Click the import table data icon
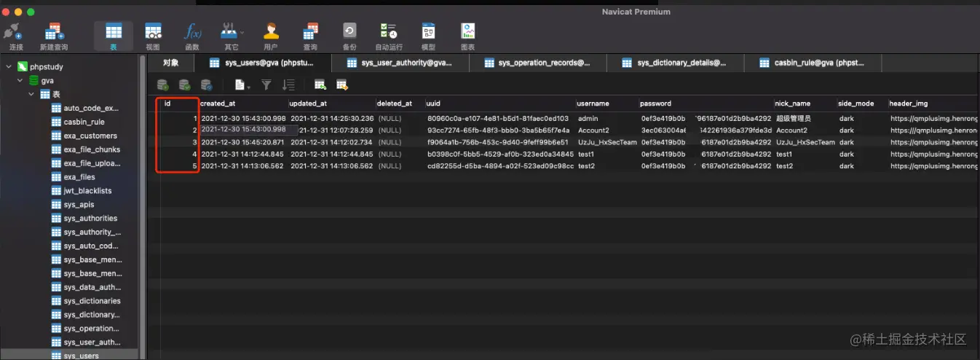Image resolution: width=980 pixels, height=360 pixels. [320, 85]
